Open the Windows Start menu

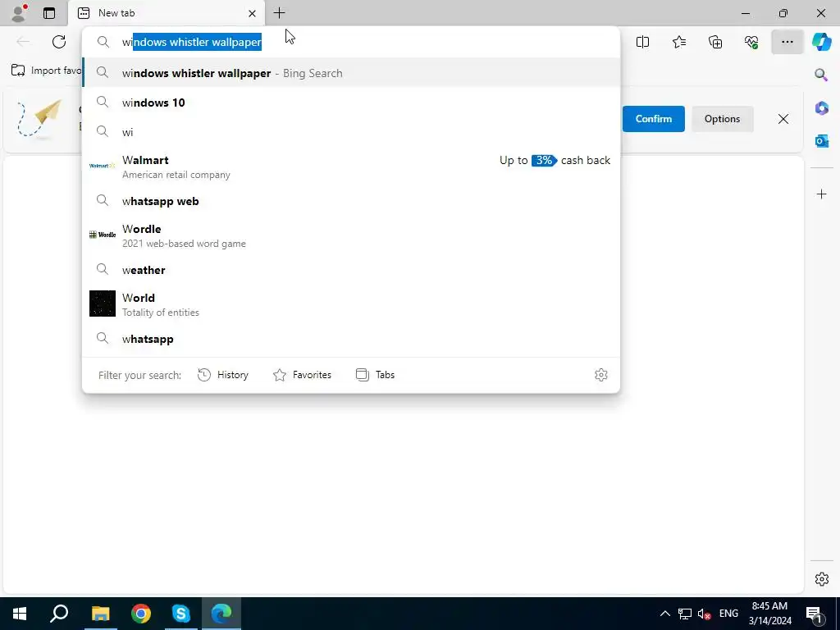click(x=20, y=614)
